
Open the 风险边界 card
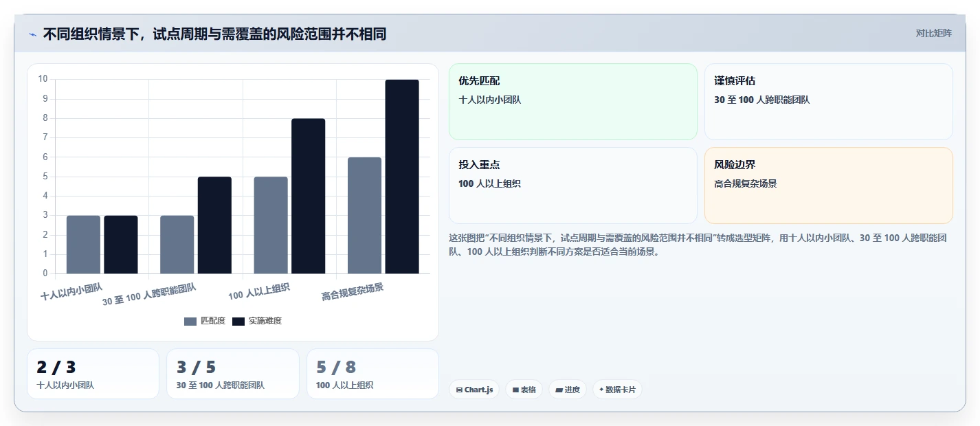tap(829, 186)
